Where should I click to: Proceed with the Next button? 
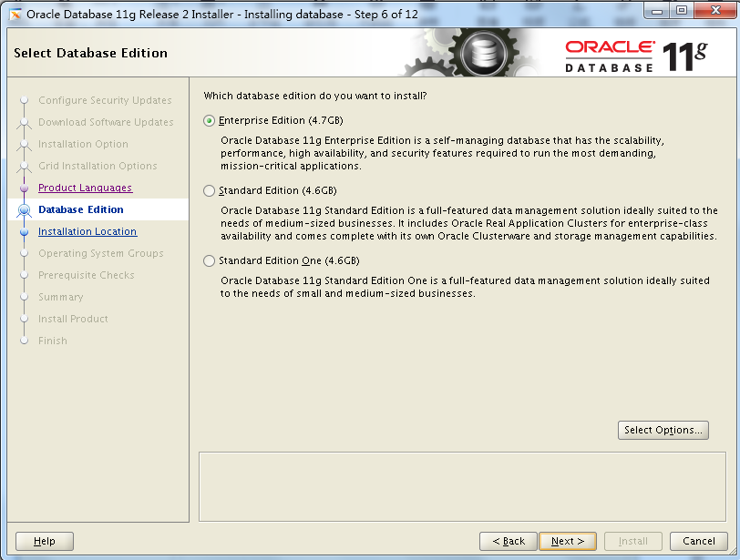[x=568, y=541]
